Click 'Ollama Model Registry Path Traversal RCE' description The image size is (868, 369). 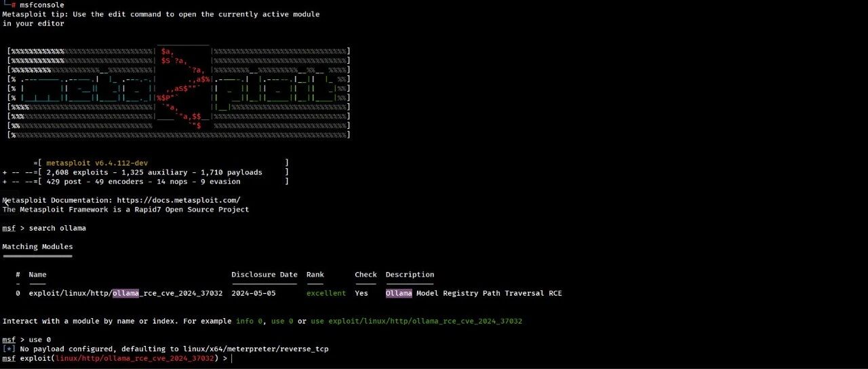tap(474, 294)
